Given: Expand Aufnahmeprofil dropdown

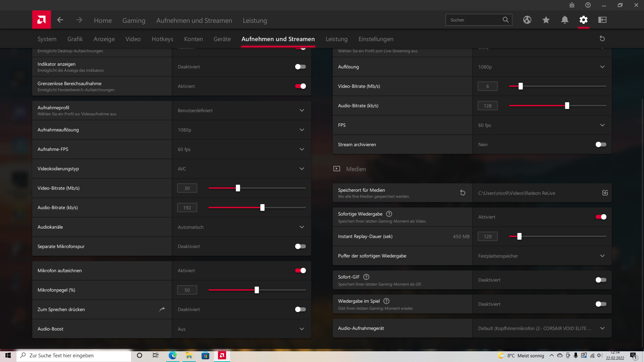Looking at the screenshot, I should [241, 110].
